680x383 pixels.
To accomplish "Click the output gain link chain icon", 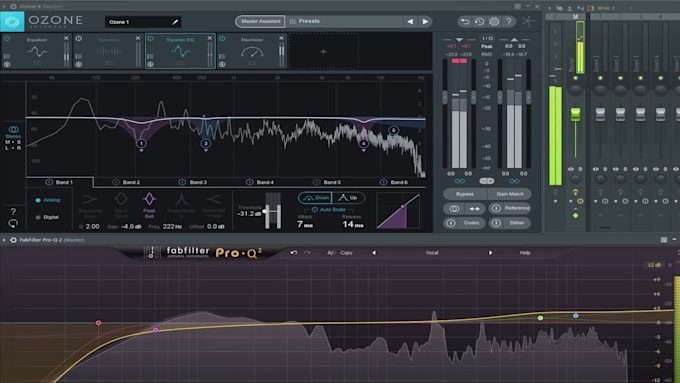I will coord(514,181).
